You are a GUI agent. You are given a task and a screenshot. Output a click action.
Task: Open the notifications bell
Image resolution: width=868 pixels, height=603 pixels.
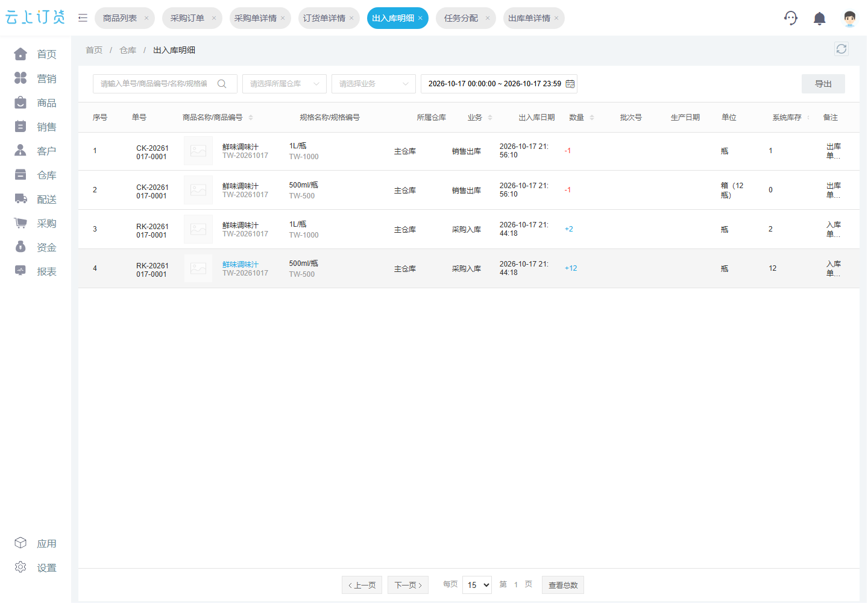819,19
